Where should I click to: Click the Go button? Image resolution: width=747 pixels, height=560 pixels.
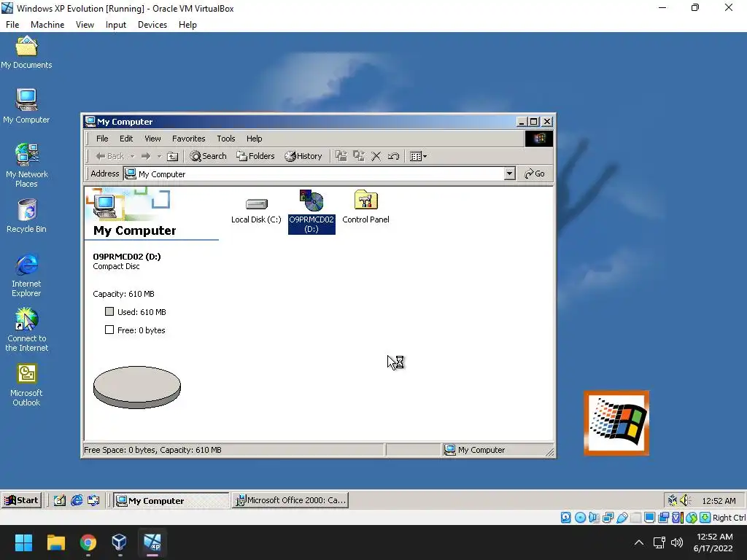[535, 174]
